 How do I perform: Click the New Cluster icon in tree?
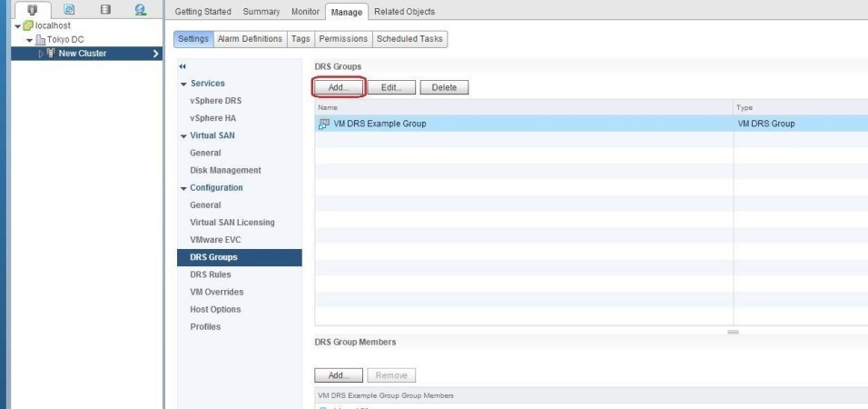pyautogui.click(x=51, y=54)
